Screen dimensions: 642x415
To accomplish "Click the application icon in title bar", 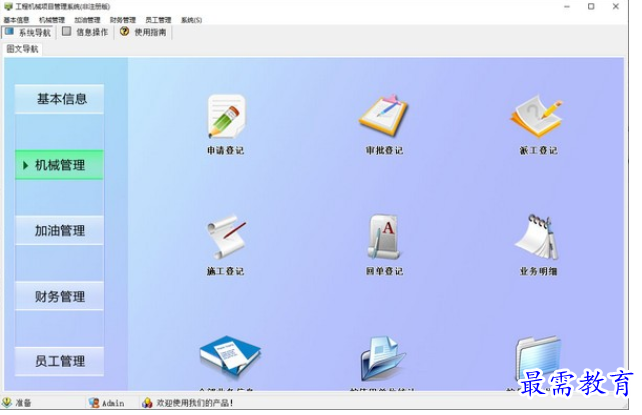I will (8, 7).
